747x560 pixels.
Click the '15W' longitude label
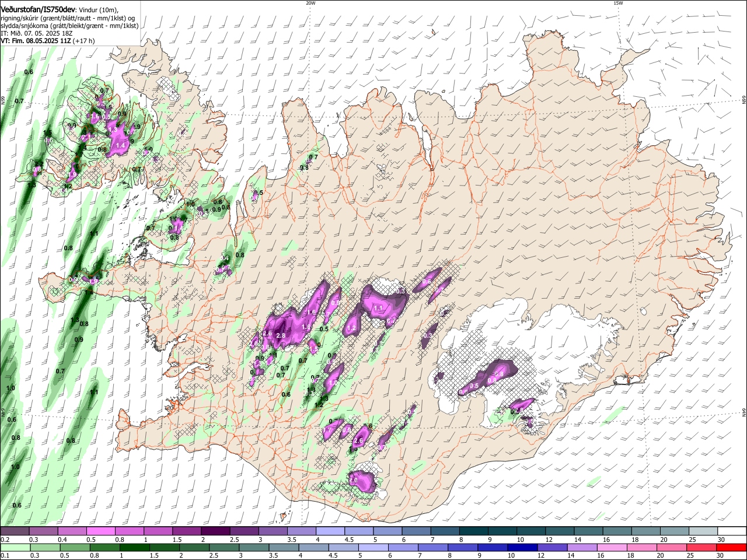618,3
